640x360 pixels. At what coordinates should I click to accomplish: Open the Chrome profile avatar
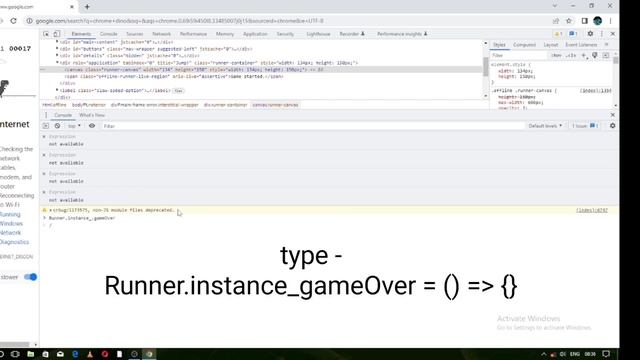click(598, 21)
